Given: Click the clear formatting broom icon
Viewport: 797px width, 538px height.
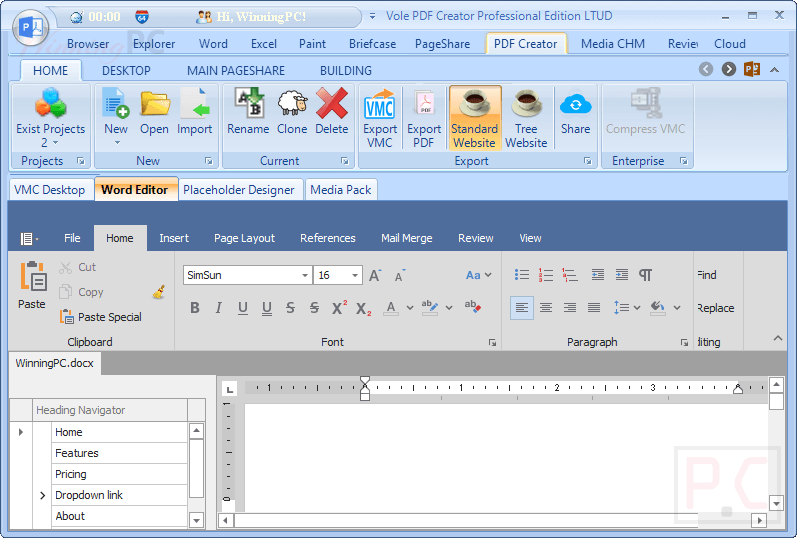Looking at the screenshot, I should coord(159,292).
